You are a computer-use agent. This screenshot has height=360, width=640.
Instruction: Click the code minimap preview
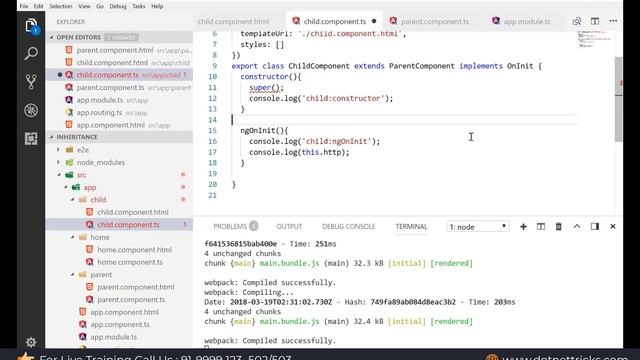pyautogui.click(x=594, y=39)
